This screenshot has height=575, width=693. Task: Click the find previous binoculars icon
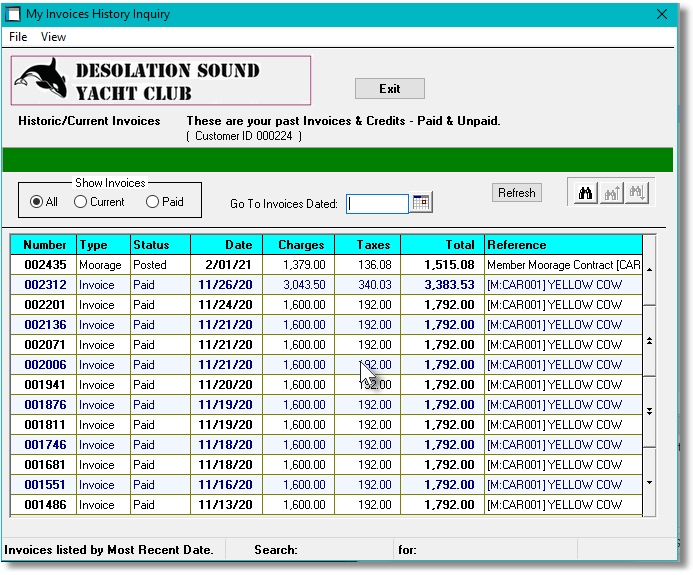coord(612,193)
